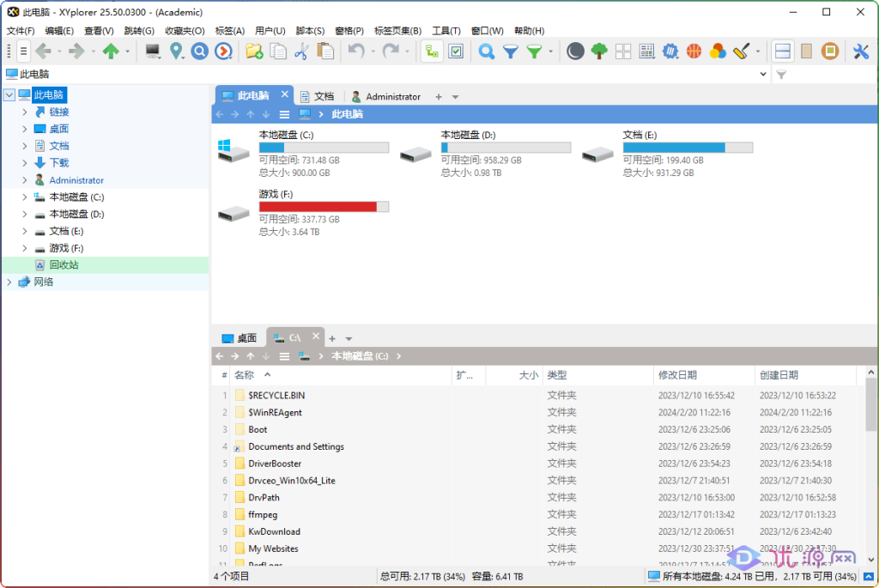The width and height of the screenshot is (879, 588).
Task: Toggle the orange square preview pane button
Action: [x=830, y=52]
